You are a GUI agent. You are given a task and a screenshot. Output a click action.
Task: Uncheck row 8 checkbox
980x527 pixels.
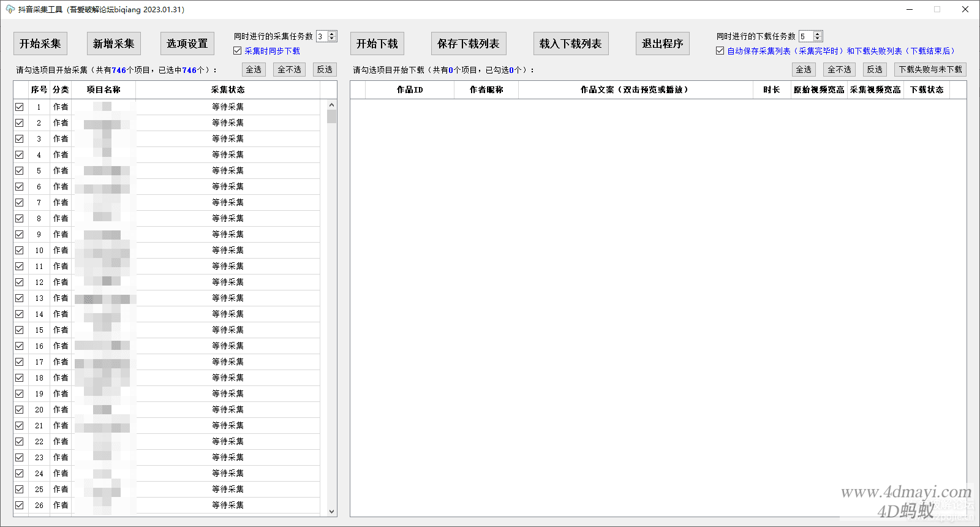point(20,218)
